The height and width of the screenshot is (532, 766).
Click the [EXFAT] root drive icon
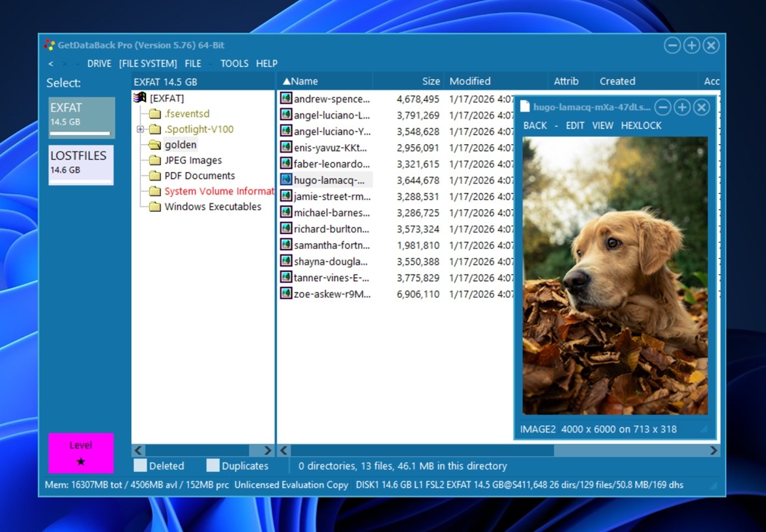[x=141, y=98]
